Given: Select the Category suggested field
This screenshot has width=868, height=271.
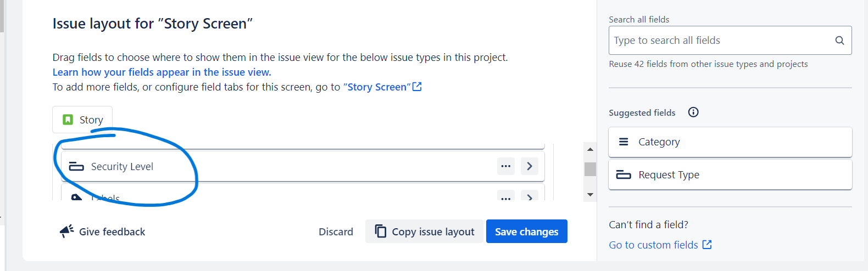Looking at the screenshot, I should 730,142.
